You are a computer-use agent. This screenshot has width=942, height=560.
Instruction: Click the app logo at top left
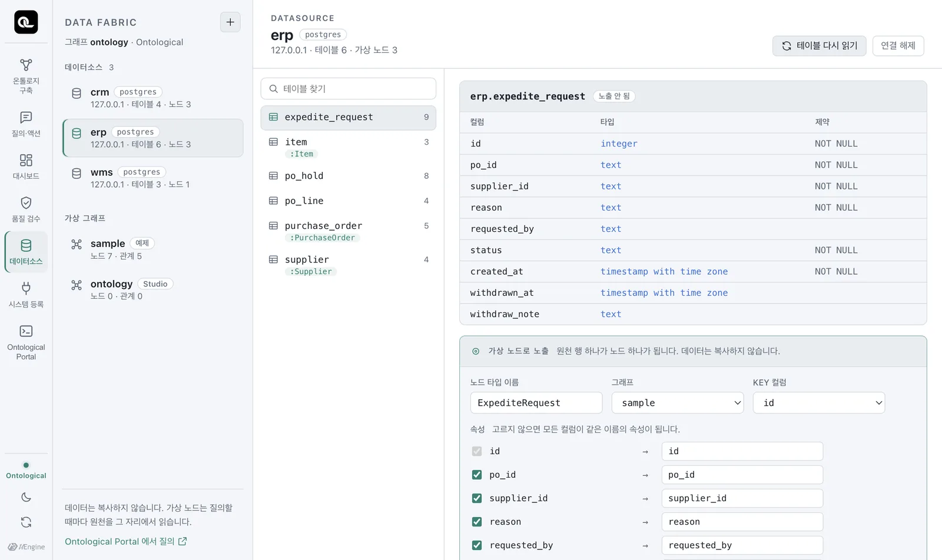pyautogui.click(x=26, y=22)
